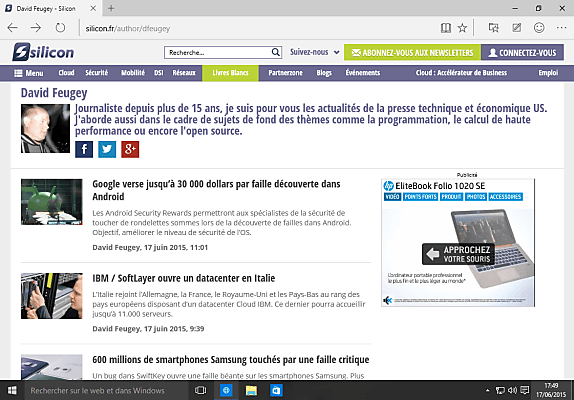Click the David Feugey page heading
The image size is (574, 400).
coord(54,93)
